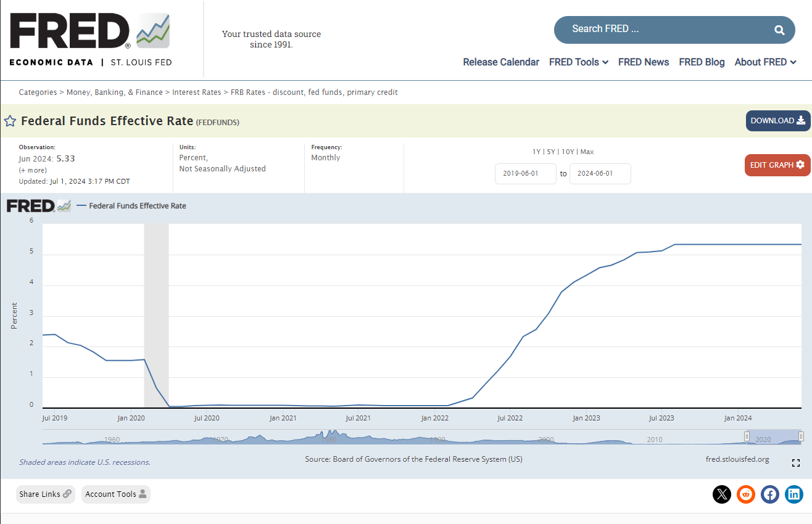812x524 pixels.
Task: Click the DOWNLOAD button
Action: point(778,121)
